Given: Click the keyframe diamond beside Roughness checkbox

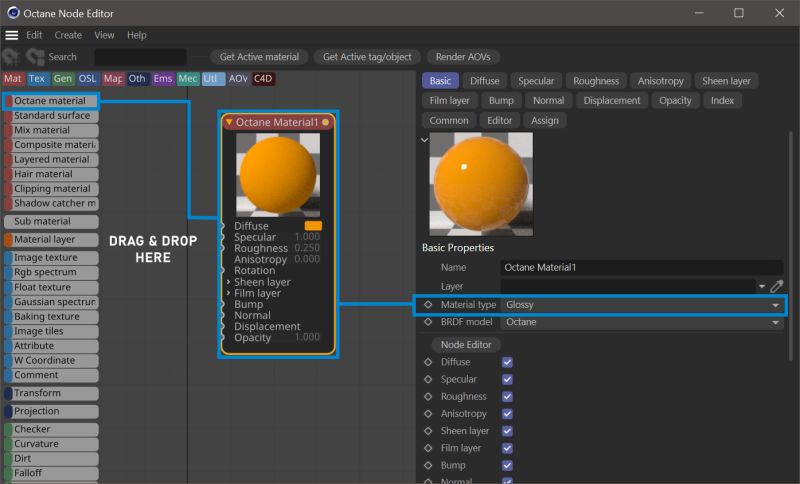Looking at the screenshot, I should (x=428, y=396).
